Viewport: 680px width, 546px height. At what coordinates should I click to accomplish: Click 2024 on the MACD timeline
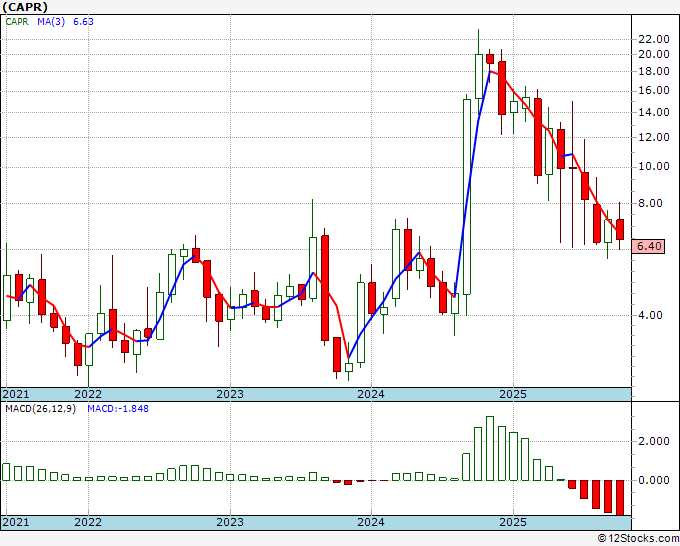coord(371,522)
